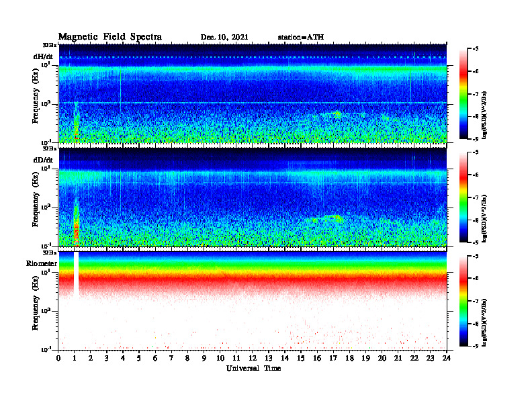Click the hour 10 tick label
Image resolution: width=532 pixels, height=411 pixels.
tap(220, 358)
